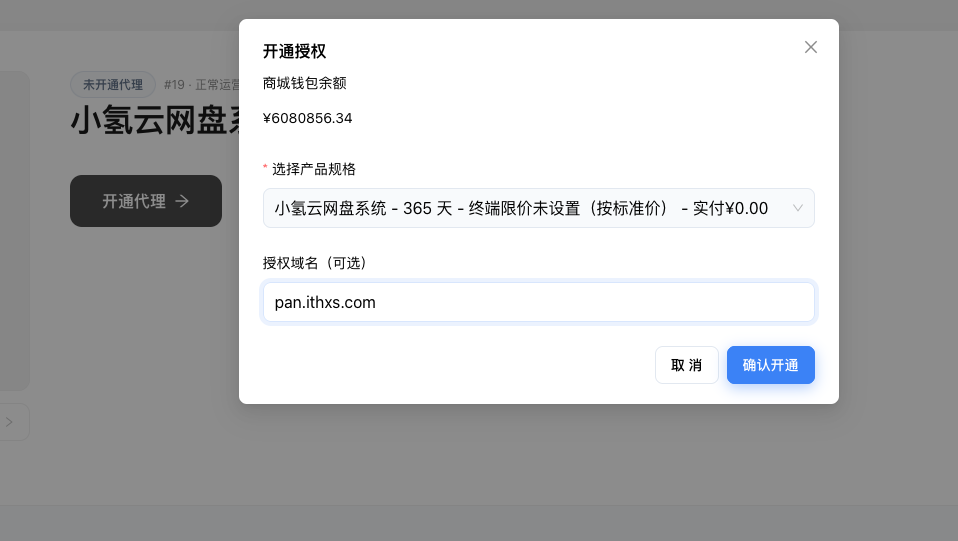Click the 小氢云网盘 product heading in the background
Image resolution: width=958 pixels, height=541 pixels.
155,120
